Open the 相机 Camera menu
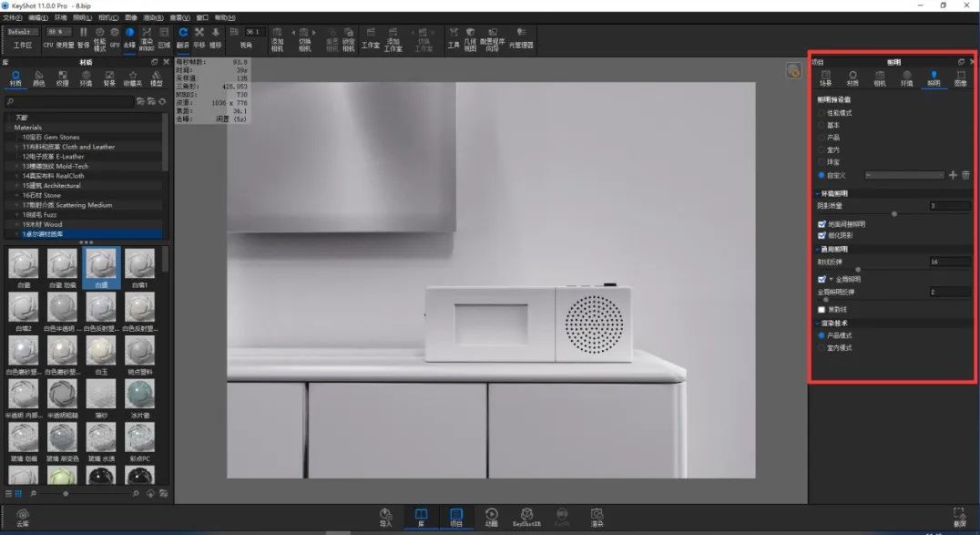Screen dimensions: 980x535 pos(108,17)
